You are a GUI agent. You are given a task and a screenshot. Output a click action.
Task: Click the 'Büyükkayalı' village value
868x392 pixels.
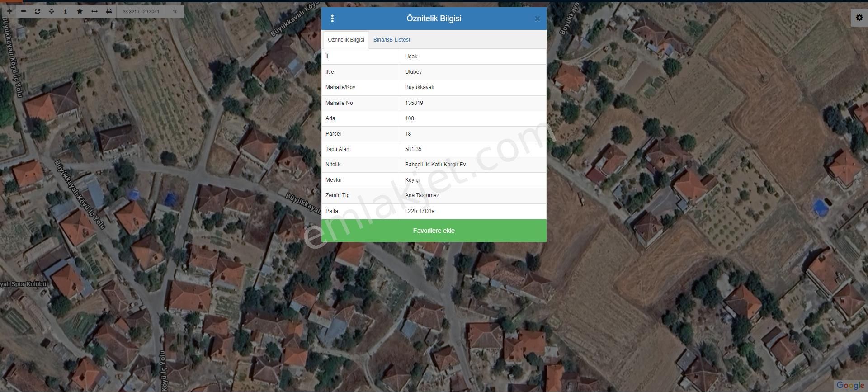[x=420, y=87]
